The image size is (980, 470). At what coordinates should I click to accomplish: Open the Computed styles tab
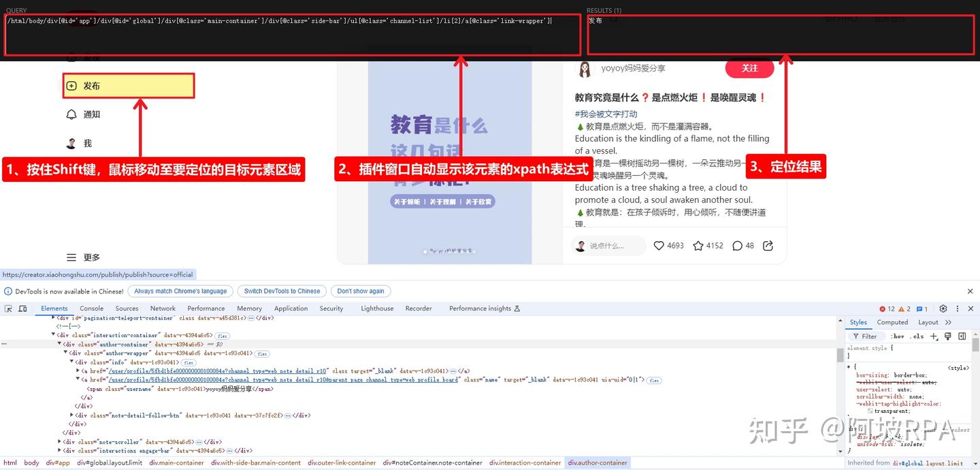tap(892, 322)
